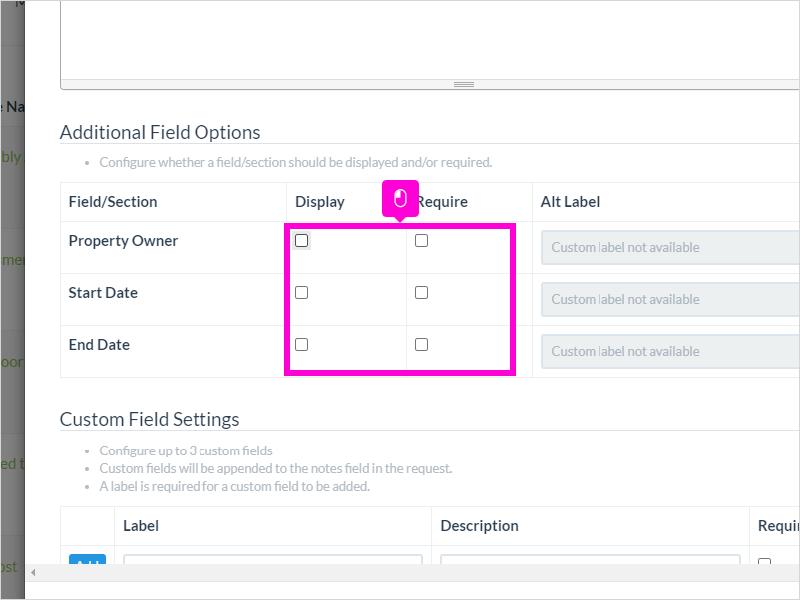Toggle Require for Start Date
The width and height of the screenshot is (800, 600).
point(421,293)
